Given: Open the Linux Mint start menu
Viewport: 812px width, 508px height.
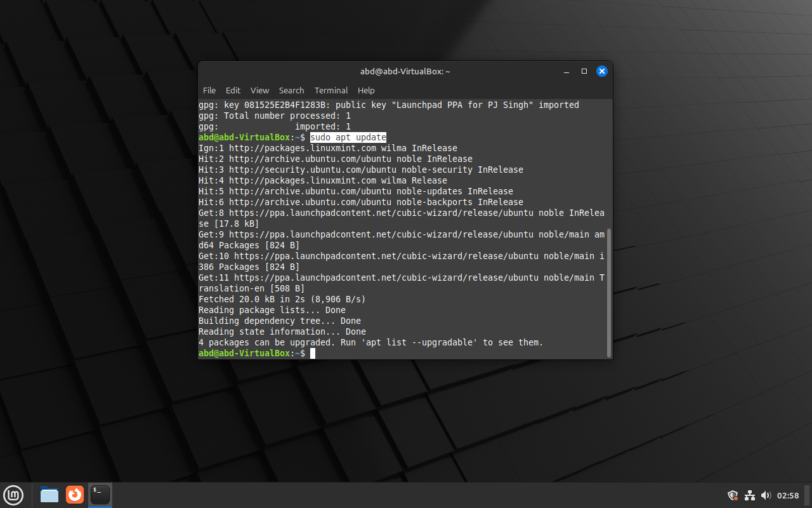Looking at the screenshot, I should (13, 495).
